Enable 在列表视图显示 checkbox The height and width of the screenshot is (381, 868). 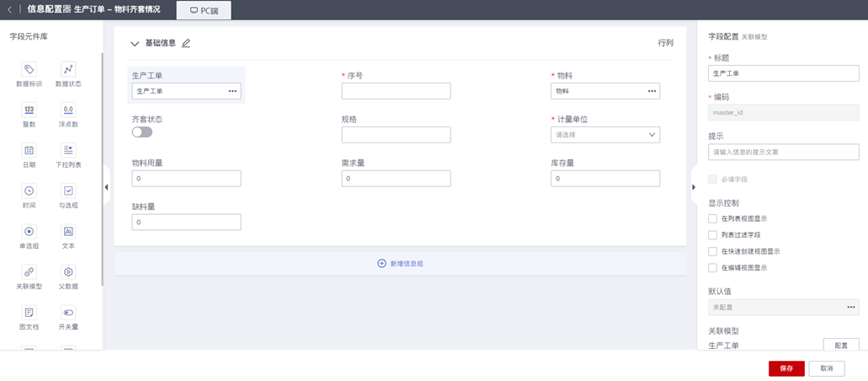click(x=713, y=218)
